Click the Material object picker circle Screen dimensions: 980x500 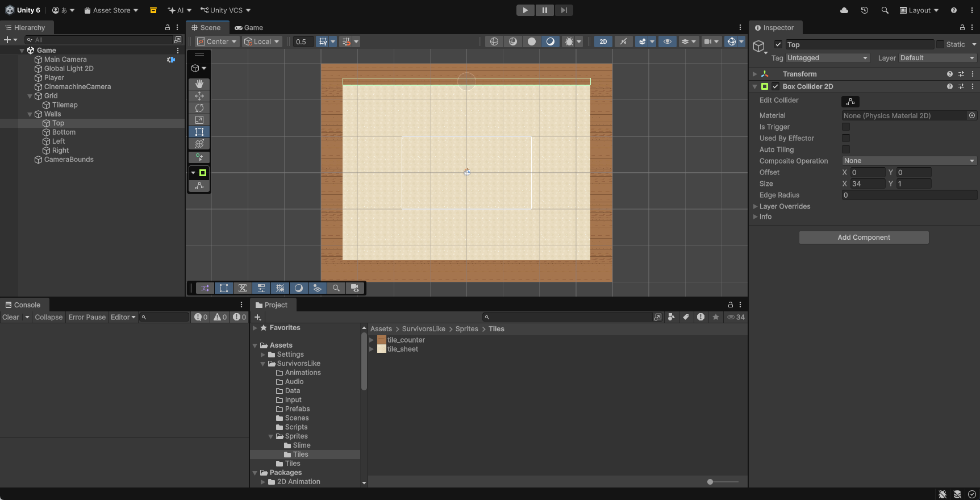[972, 115]
